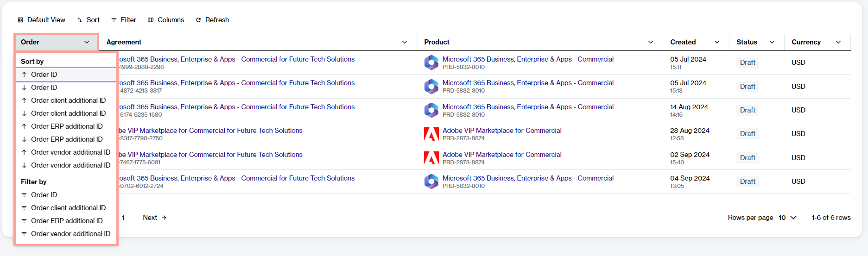Open the Filter panel from the toolbar

pos(124,20)
